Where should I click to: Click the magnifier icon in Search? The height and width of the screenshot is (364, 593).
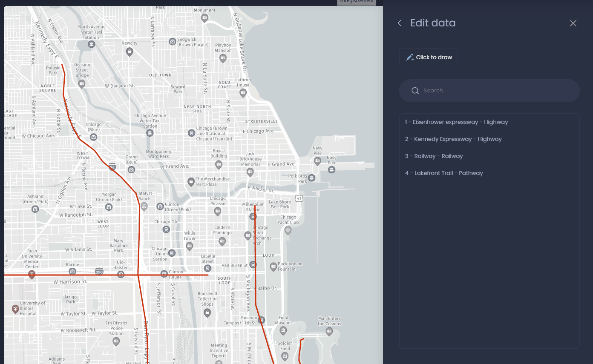coord(415,91)
